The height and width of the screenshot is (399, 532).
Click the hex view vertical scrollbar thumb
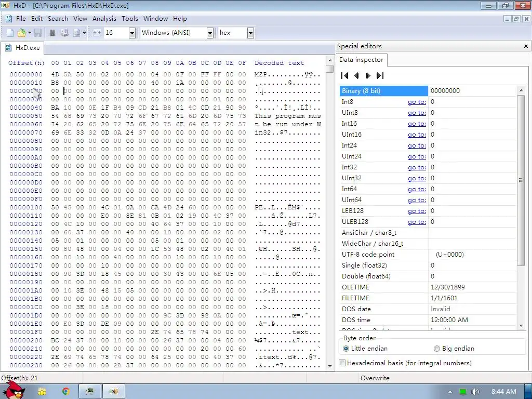329,69
